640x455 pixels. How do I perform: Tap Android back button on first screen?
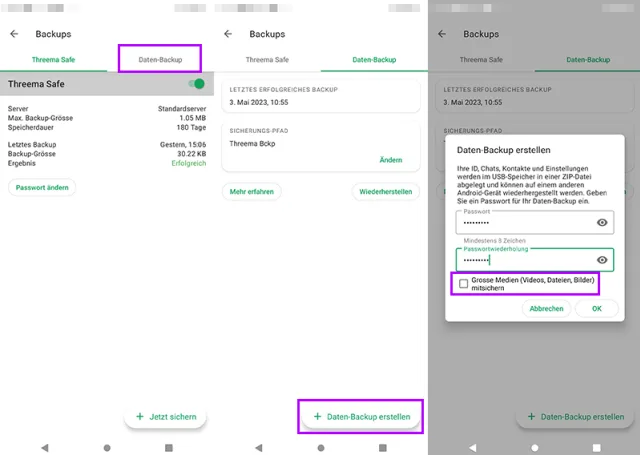(x=45, y=448)
